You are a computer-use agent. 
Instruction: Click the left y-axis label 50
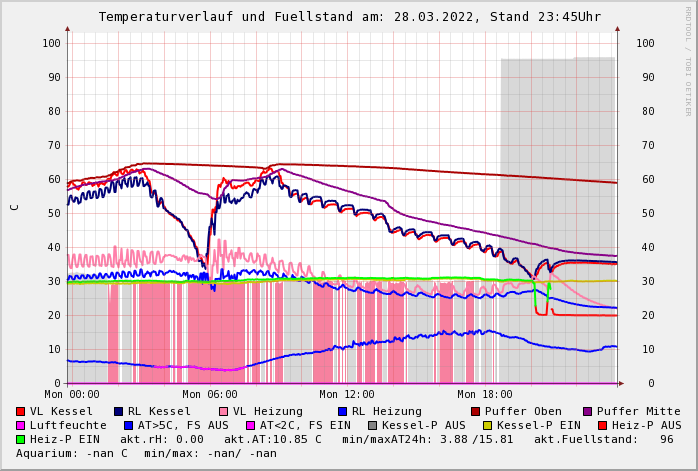tap(54, 213)
